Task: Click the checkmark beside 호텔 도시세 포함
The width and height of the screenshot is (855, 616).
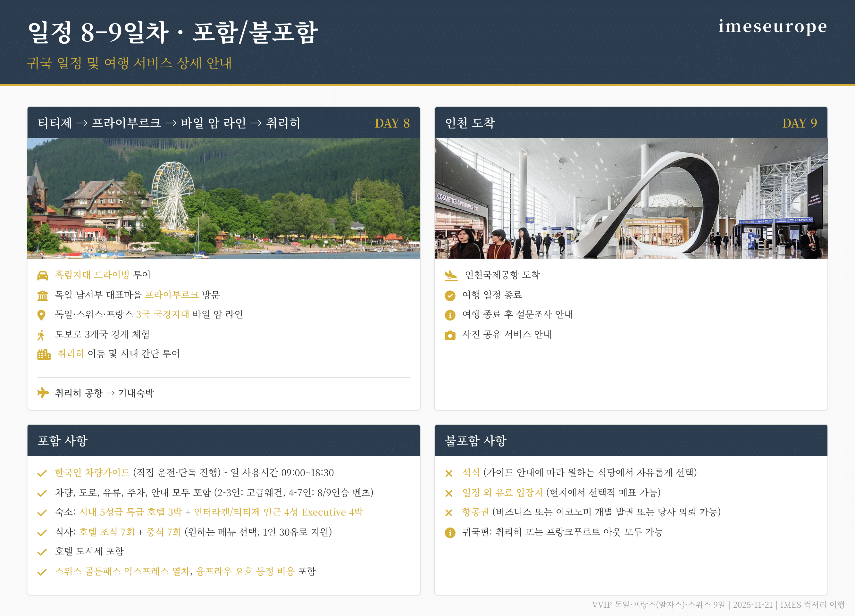Action: pos(42,552)
